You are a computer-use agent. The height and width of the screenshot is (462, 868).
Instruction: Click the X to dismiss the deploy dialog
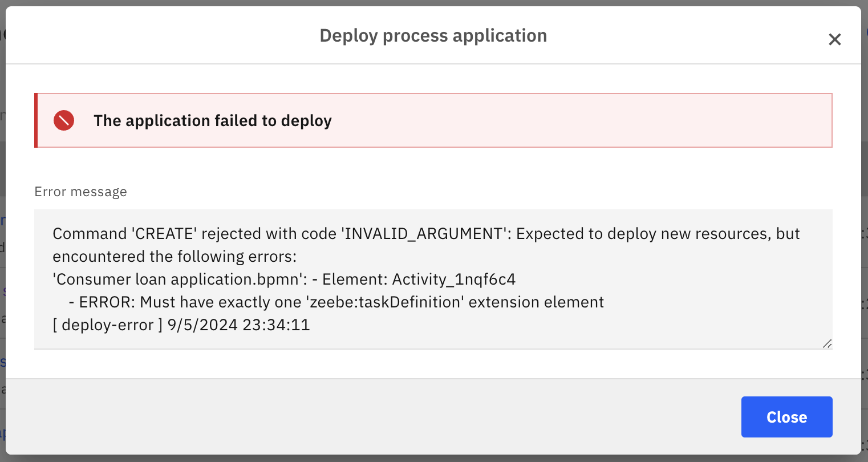(x=835, y=39)
